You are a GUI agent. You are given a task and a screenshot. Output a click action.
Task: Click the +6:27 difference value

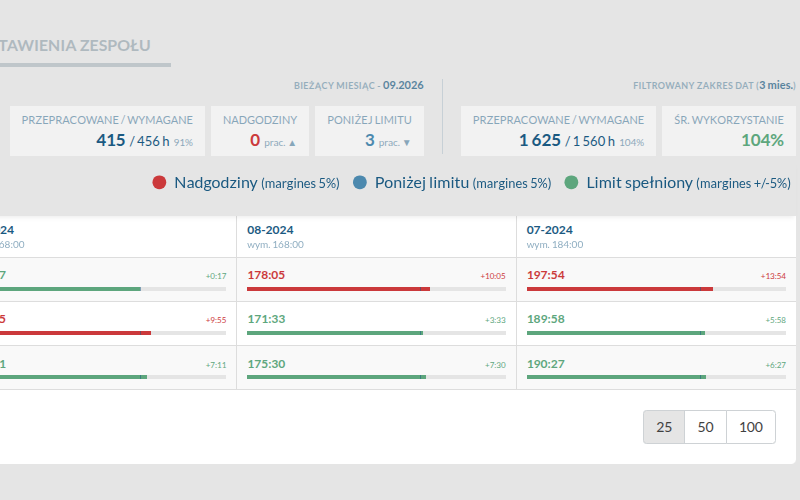point(776,365)
